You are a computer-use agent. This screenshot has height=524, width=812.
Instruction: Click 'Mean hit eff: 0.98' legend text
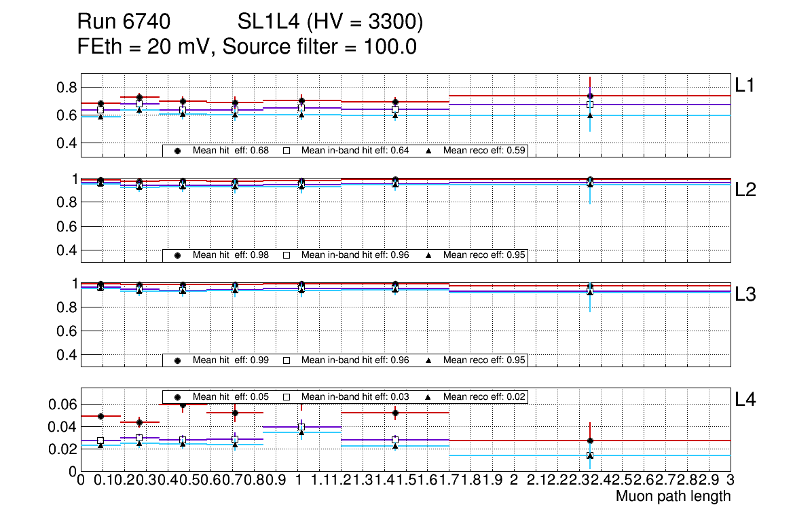point(231,255)
